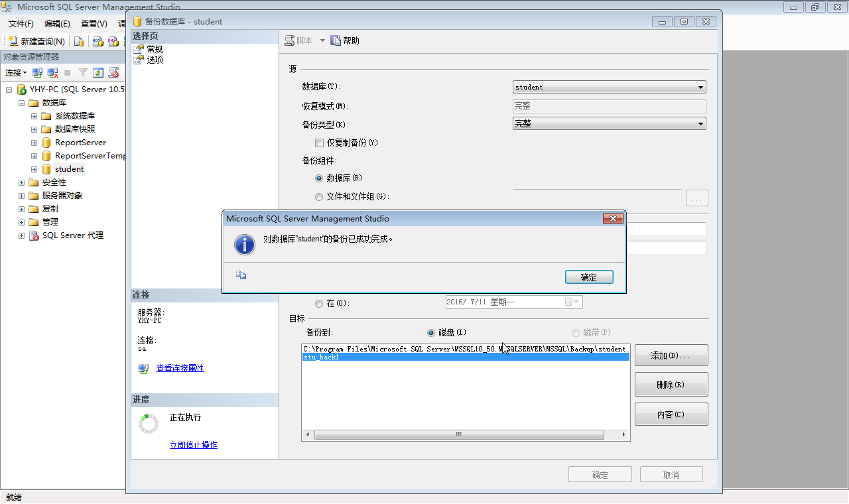The height and width of the screenshot is (504, 849).
Task: Click the YHY-PC server node icon
Action: 21,90
